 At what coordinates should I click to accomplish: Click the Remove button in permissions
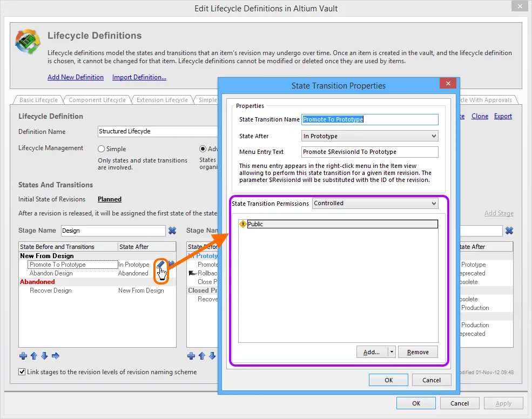tap(418, 352)
